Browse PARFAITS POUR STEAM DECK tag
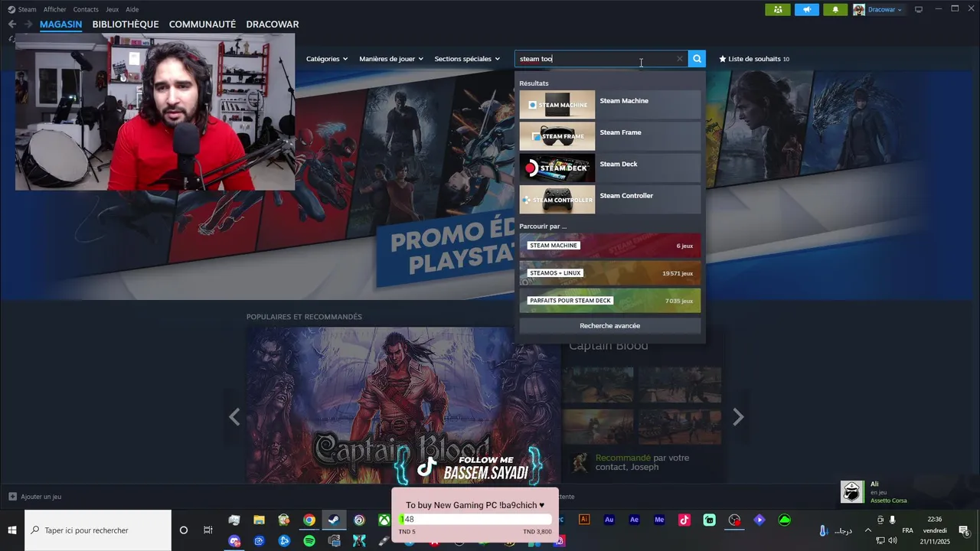This screenshot has width=980, height=551. 609,301
